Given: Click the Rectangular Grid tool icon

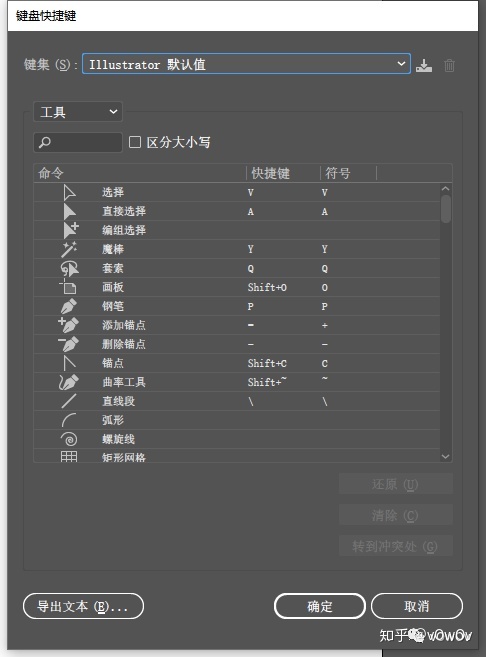Looking at the screenshot, I should tap(69, 456).
